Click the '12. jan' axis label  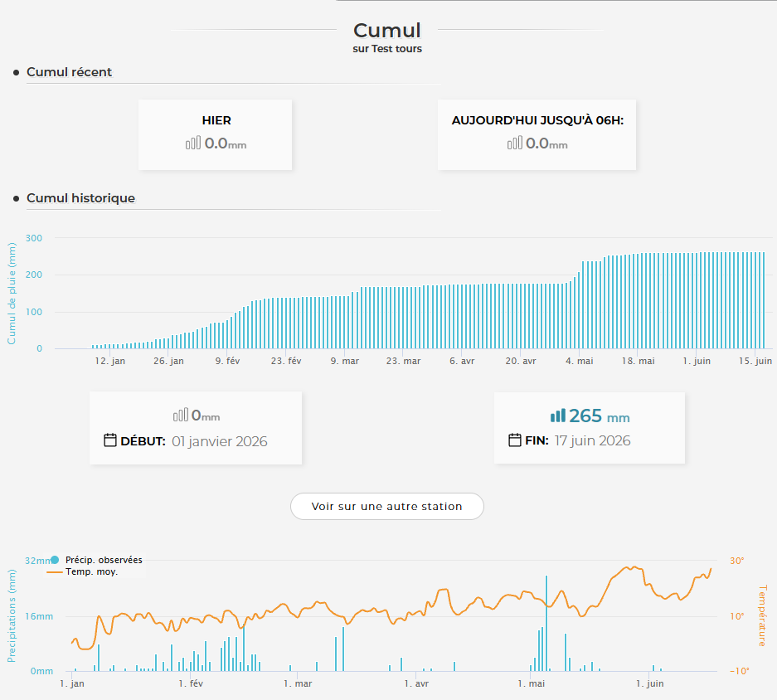(x=110, y=361)
